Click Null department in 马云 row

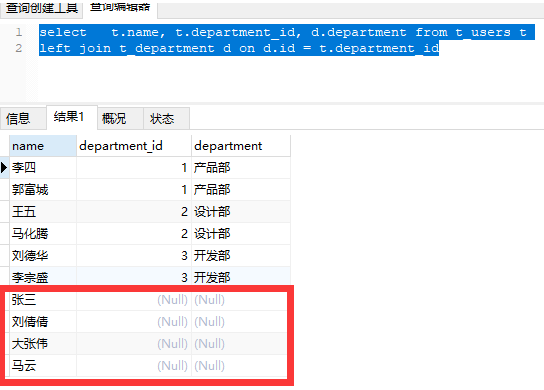click(x=239, y=366)
